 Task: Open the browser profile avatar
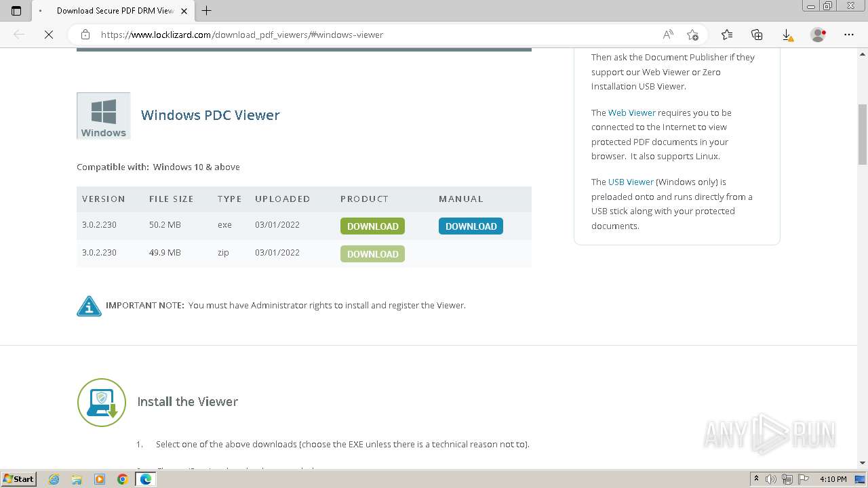818,35
